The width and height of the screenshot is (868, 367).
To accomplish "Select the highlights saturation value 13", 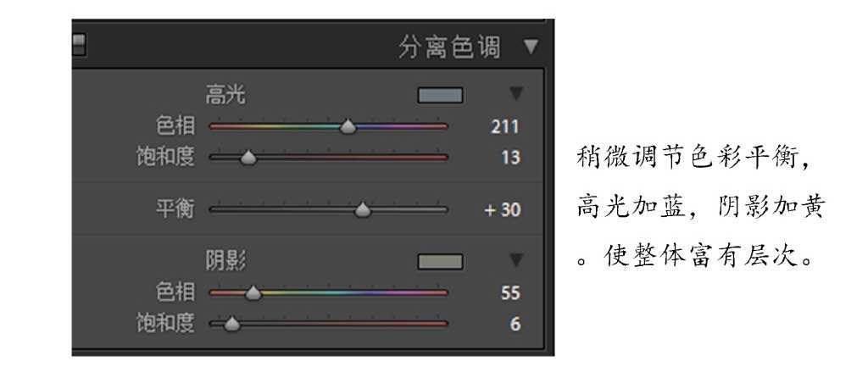I will point(510,158).
